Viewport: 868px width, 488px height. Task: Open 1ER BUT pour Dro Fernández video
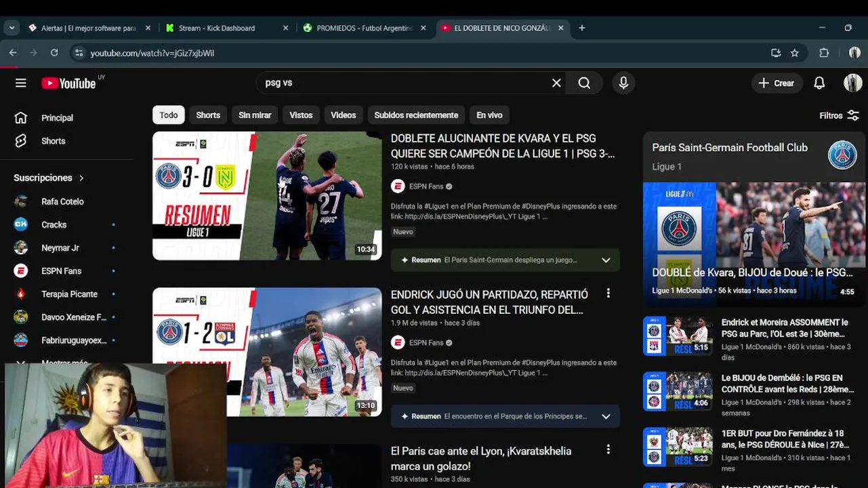(785, 439)
